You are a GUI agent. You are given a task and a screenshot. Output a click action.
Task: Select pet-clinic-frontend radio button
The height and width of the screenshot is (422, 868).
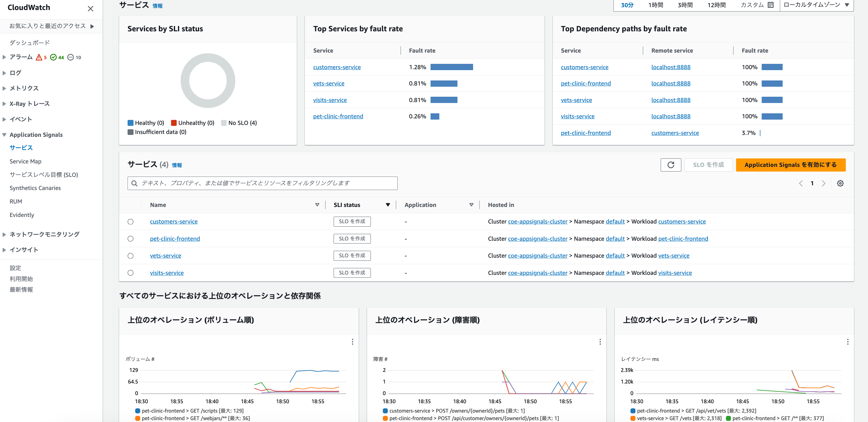(x=130, y=239)
